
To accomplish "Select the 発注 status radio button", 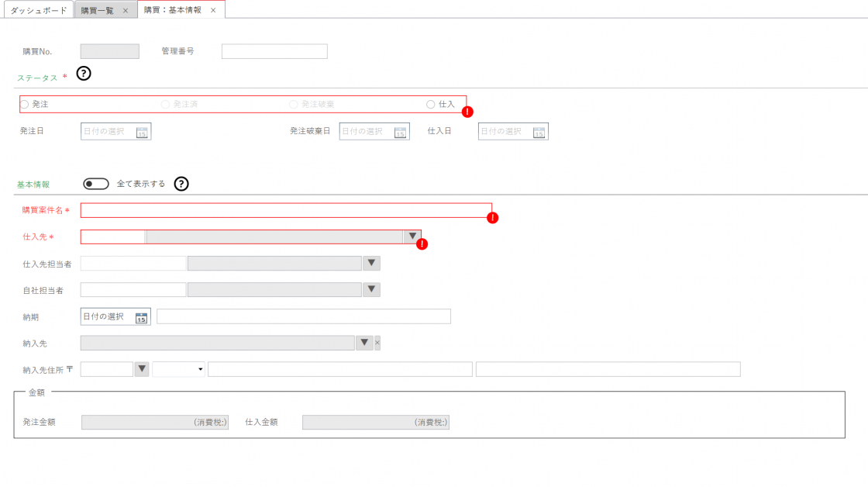I will pyautogui.click(x=25, y=104).
